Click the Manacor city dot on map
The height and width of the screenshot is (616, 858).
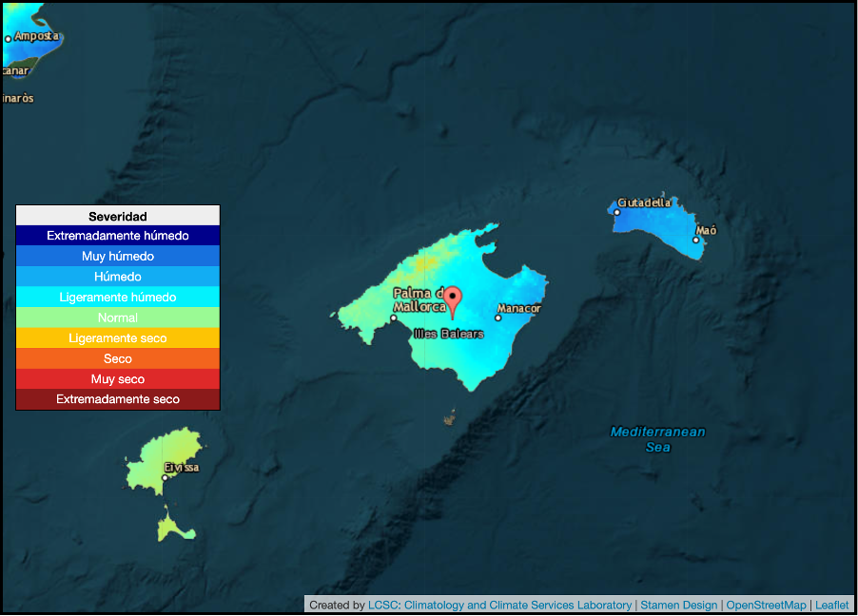tap(497, 318)
